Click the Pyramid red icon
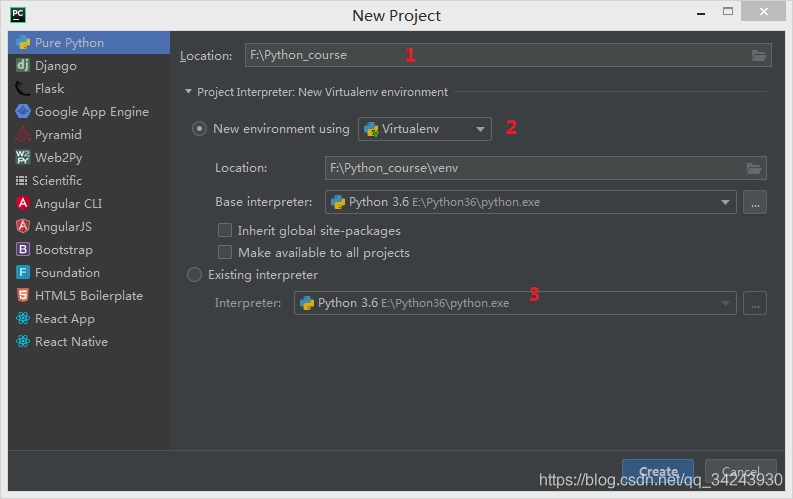 [23, 134]
